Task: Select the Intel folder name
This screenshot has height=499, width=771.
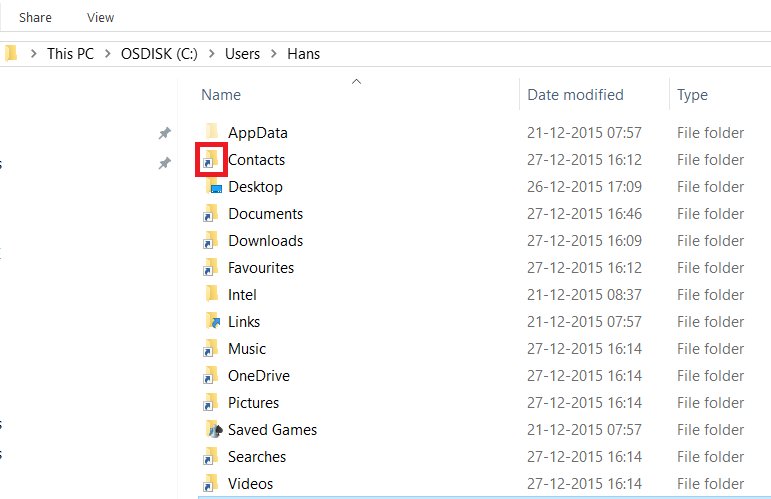Action: [x=242, y=295]
